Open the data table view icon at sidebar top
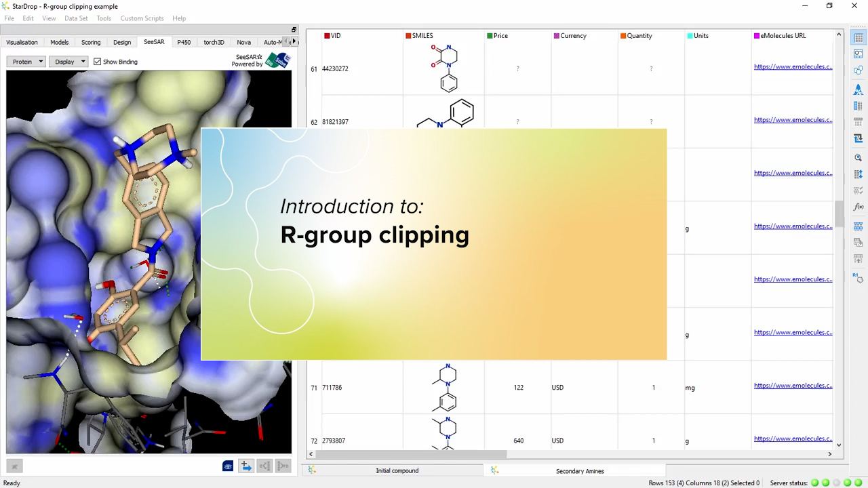This screenshot has height=488, width=868. (x=859, y=37)
